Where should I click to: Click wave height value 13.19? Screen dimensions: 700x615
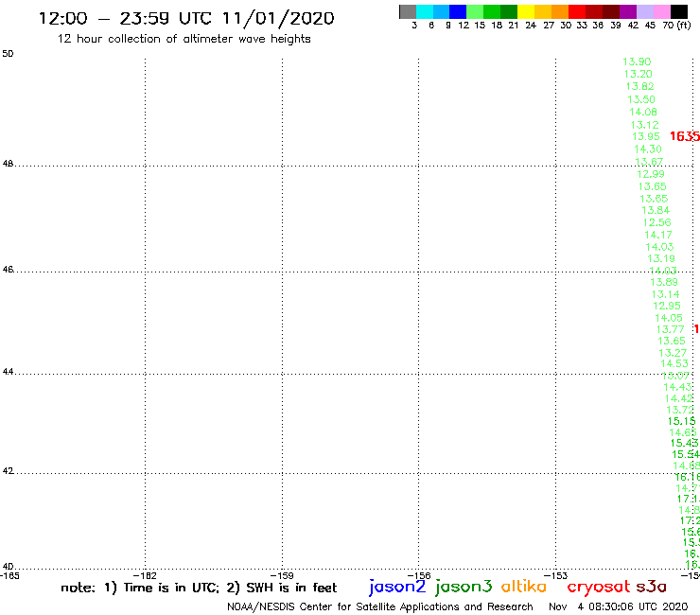(661, 258)
